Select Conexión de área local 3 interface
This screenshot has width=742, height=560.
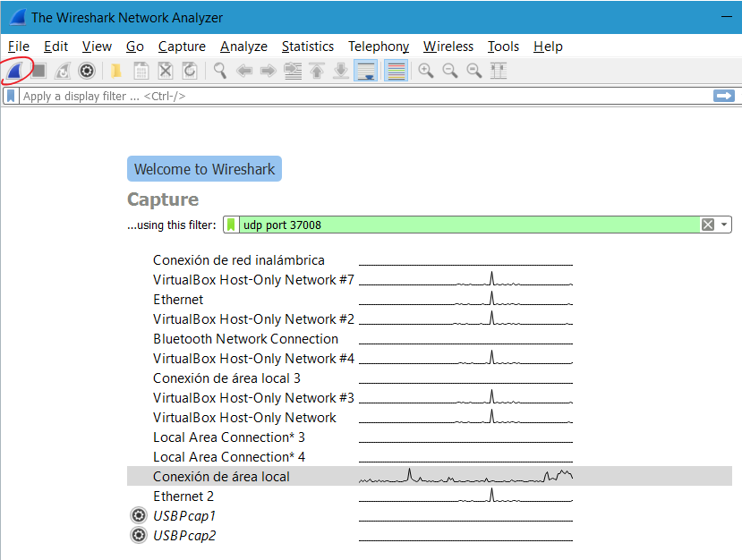tap(226, 378)
